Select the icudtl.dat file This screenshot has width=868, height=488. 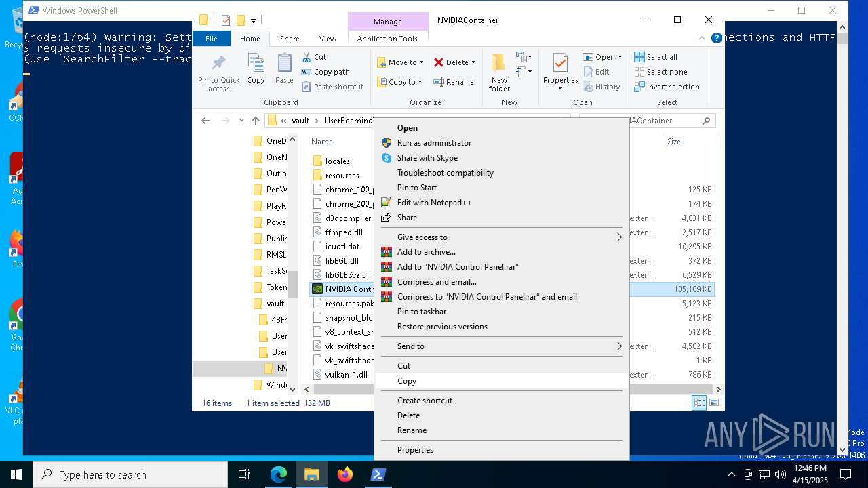point(342,247)
